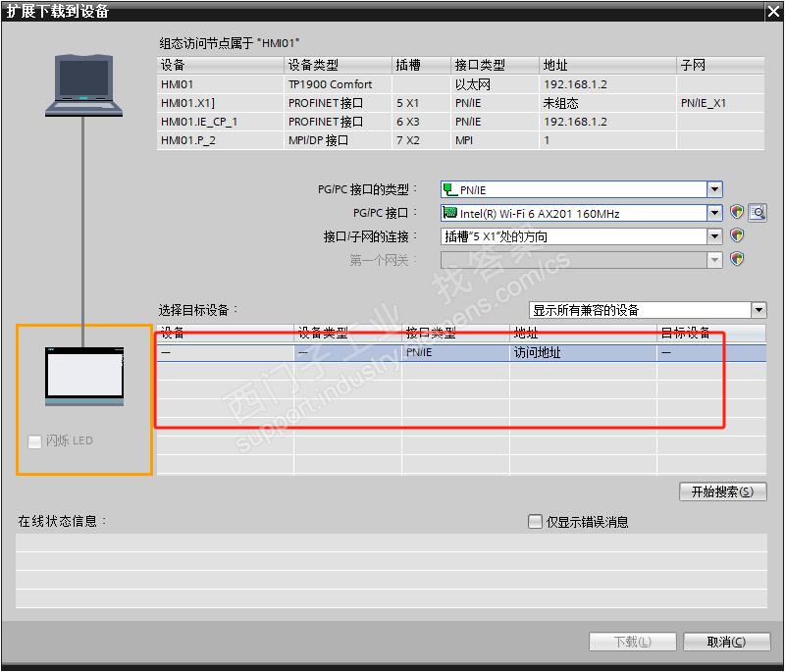This screenshot has height=672, width=785.
Task: Click the shield icon beside PG/PC interface dropdown
Action: tap(737, 212)
